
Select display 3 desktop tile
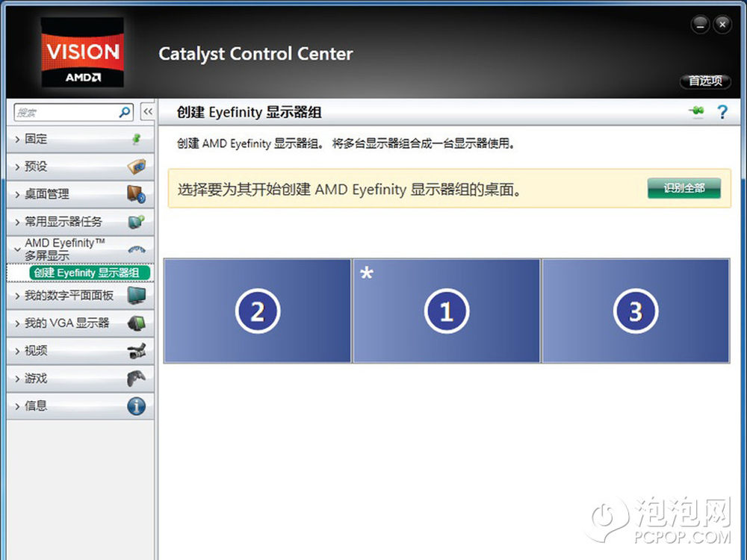click(636, 311)
